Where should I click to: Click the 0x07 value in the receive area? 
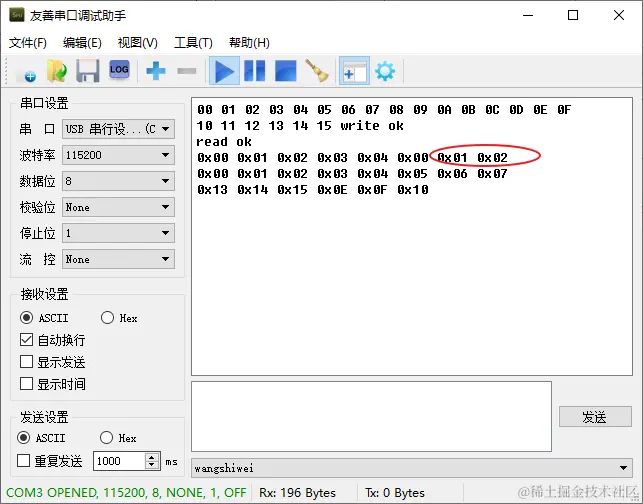[x=492, y=174]
